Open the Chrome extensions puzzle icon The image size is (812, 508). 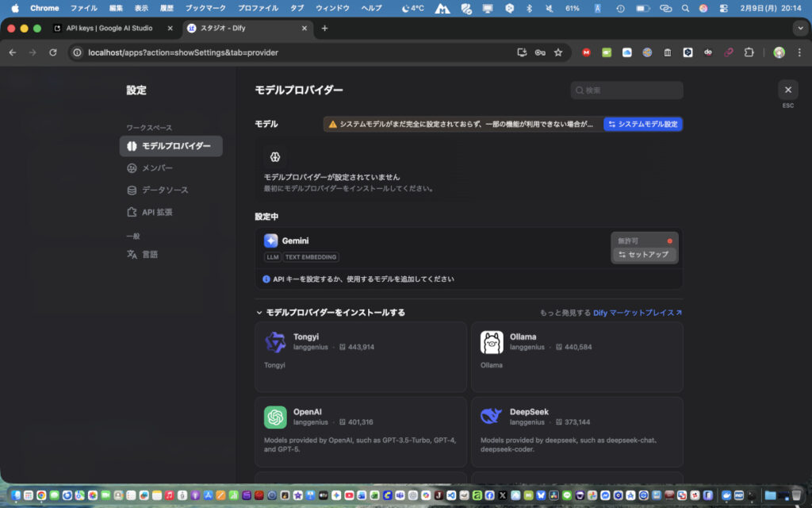[x=749, y=52]
